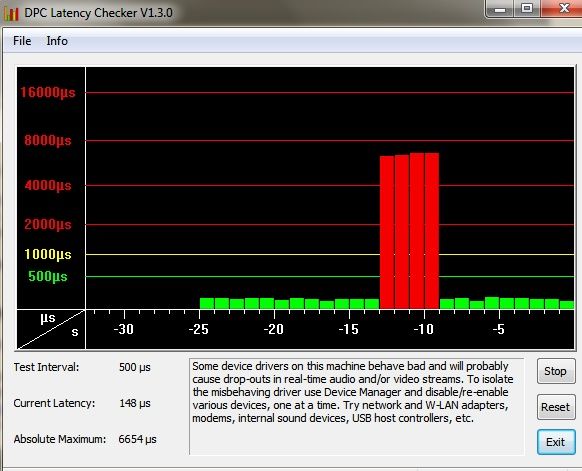The image size is (582, 471).
Task: Click the Reset button
Action: point(556,407)
